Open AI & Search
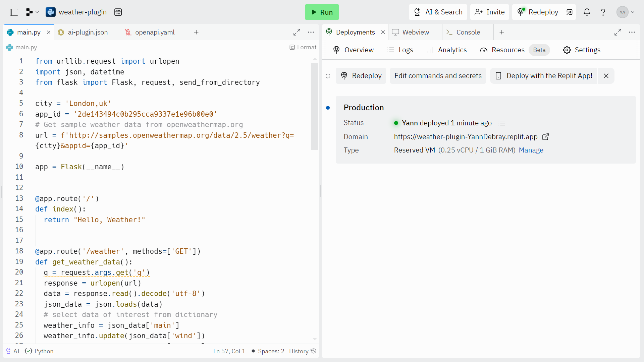 tap(438, 12)
